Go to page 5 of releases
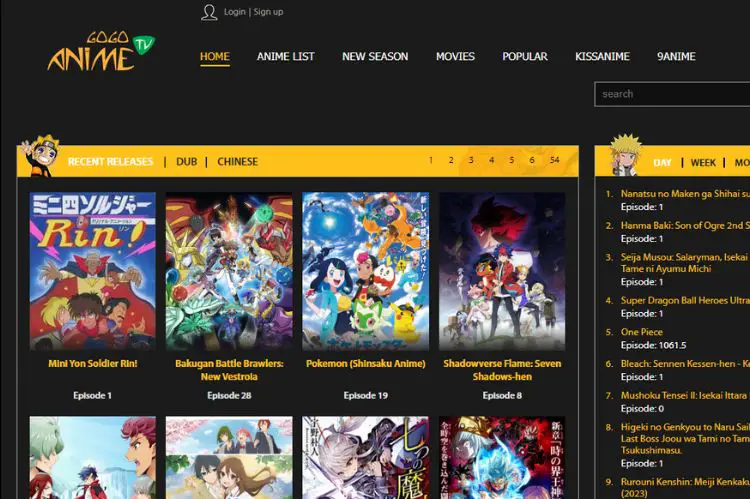The image size is (750, 499). click(x=511, y=160)
